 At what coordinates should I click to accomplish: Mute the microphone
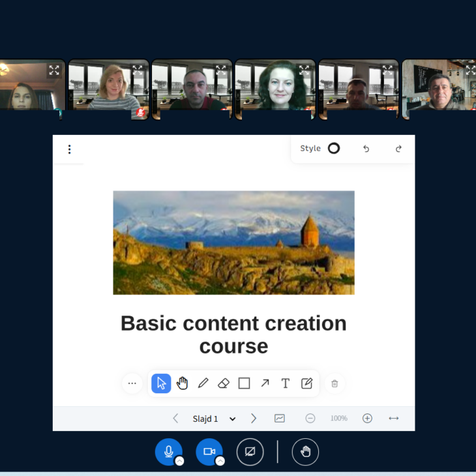click(168, 451)
